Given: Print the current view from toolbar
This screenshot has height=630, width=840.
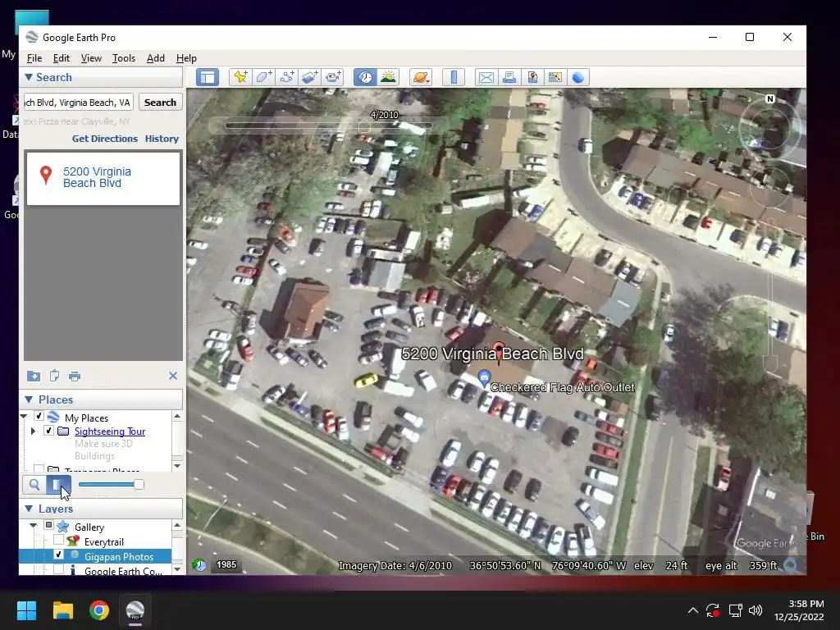Looking at the screenshot, I should (x=509, y=77).
